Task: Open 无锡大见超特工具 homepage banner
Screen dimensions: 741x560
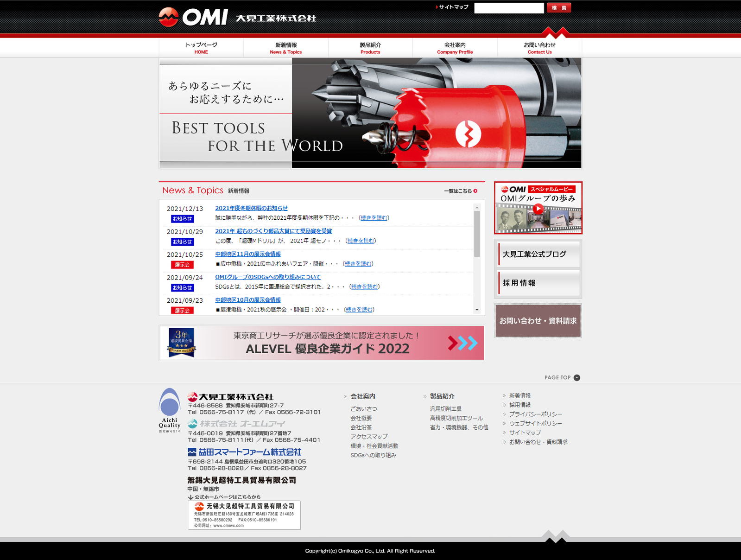Action: 244,515
